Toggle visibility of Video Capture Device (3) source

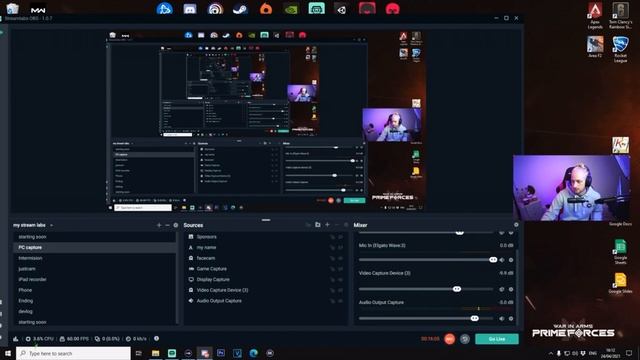pos(340,290)
